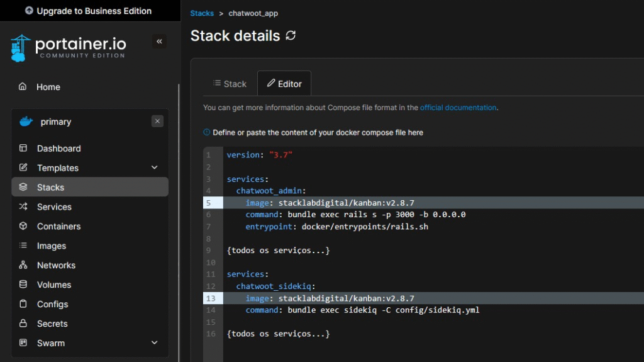Click the Stacks layers icon
This screenshot has height=362, width=644.
[23, 187]
